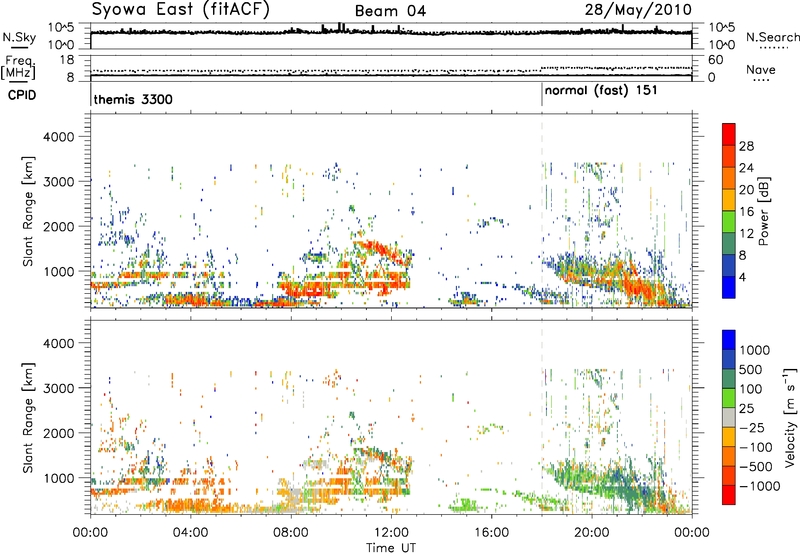Click the 1000 tick on Velocity colorbar
Viewport: 800px width, 554px height.
point(755,350)
